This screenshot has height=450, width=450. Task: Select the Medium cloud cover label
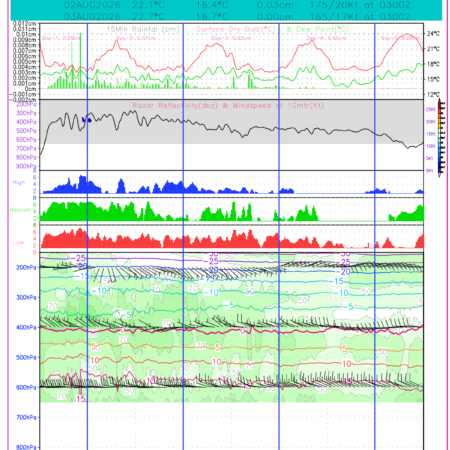click(20, 210)
